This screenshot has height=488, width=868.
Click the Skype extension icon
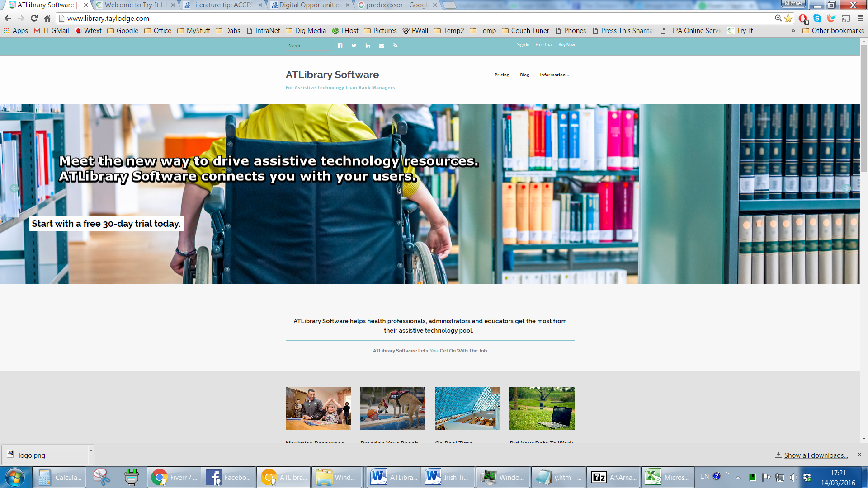click(817, 19)
